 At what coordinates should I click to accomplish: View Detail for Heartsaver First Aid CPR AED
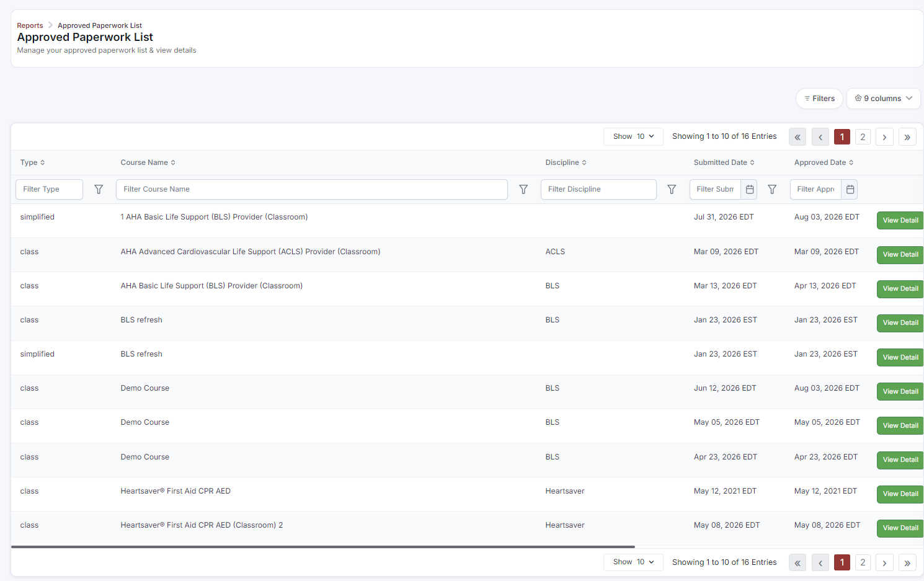click(900, 494)
